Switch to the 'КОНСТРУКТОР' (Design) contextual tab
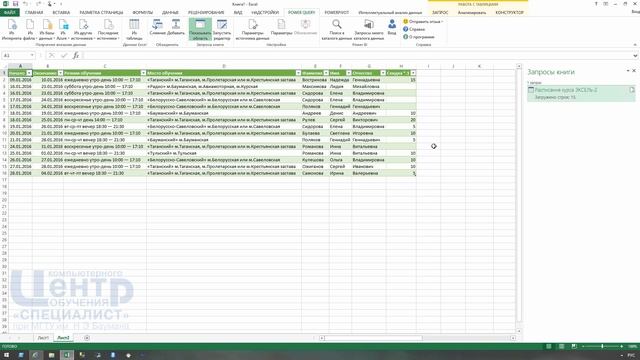 [x=509, y=13]
